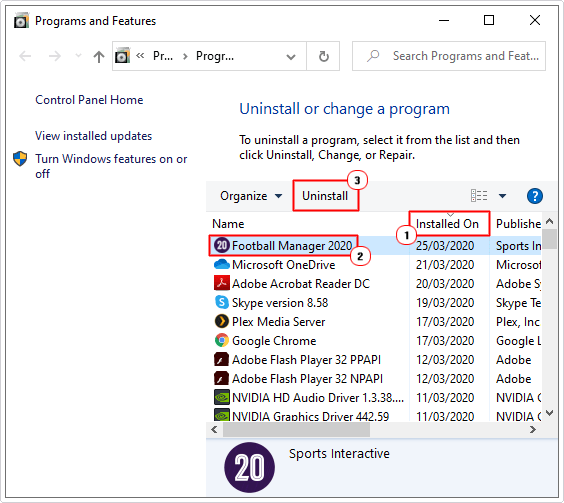Screen dimensions: 564x503
Task: Click the change view layout icon
Action: coord(479,196)
